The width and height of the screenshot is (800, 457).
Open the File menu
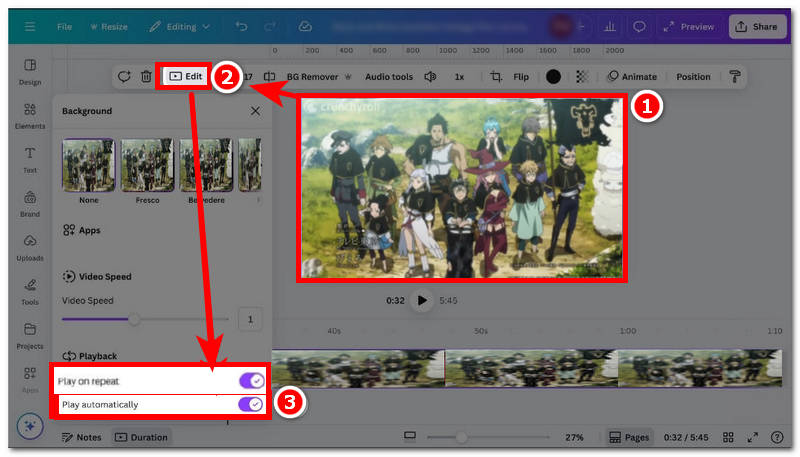pyautogui.click(x=64, y=26)
